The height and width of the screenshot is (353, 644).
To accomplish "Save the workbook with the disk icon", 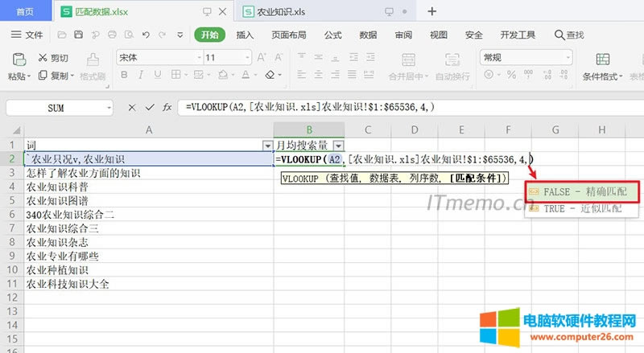I will click(x=78, y=35).
